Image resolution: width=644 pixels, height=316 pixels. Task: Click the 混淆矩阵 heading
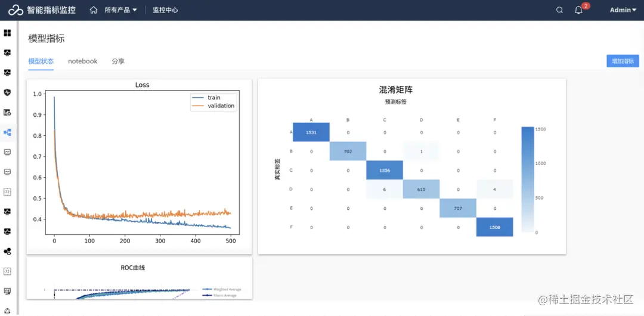[x=395, y=90]
